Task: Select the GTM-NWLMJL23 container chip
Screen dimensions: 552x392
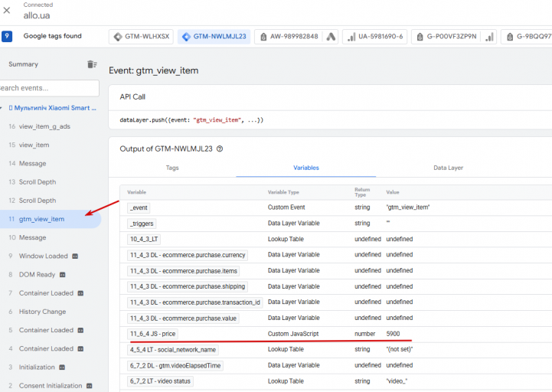Action: point(214,36)
